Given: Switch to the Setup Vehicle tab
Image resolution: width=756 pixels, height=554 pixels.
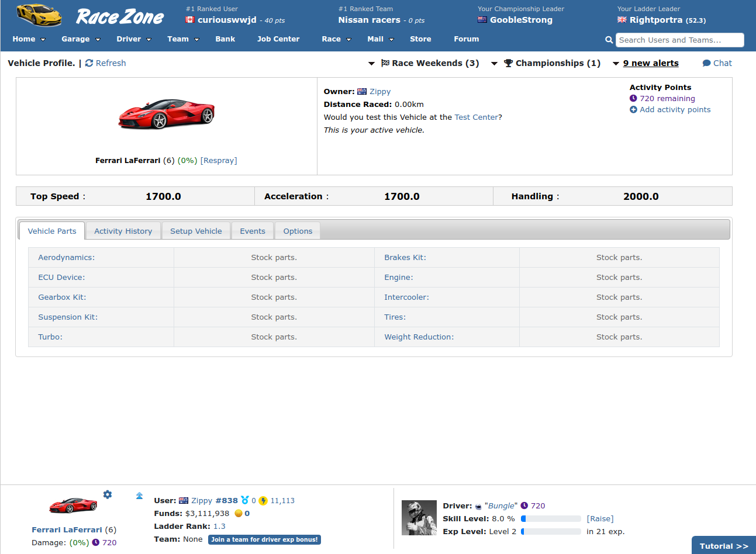Looking at the screenshot, I should click(196, 231).
